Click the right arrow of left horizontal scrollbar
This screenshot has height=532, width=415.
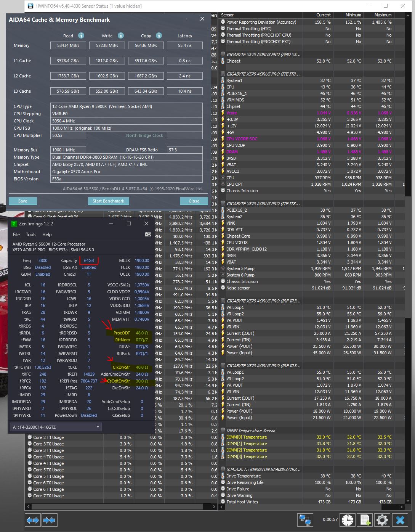[213, 507]
